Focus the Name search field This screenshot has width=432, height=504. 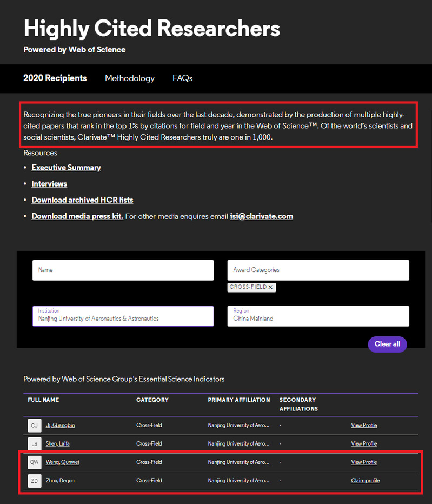[x=123, y=270]
